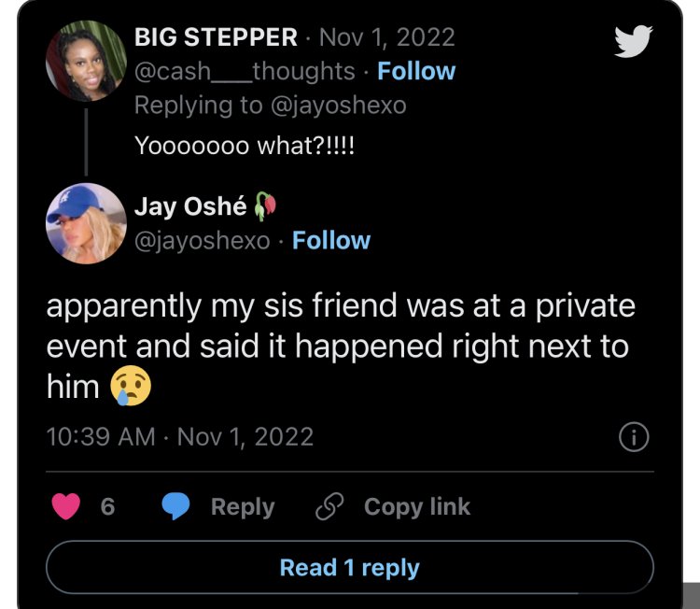700x609 pixels.
Task: Click the like count number 6
Action: point(107,506)
